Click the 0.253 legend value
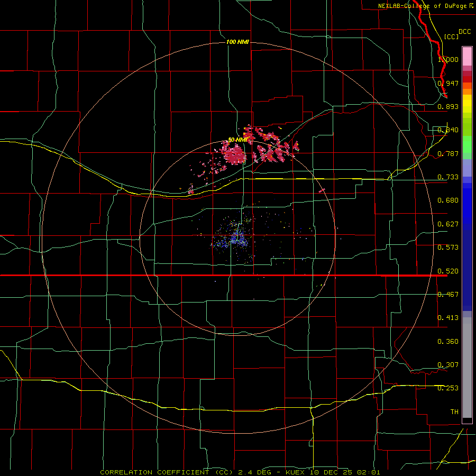The height and width of the screenshot is (476, 476). [x=448, y=388]
